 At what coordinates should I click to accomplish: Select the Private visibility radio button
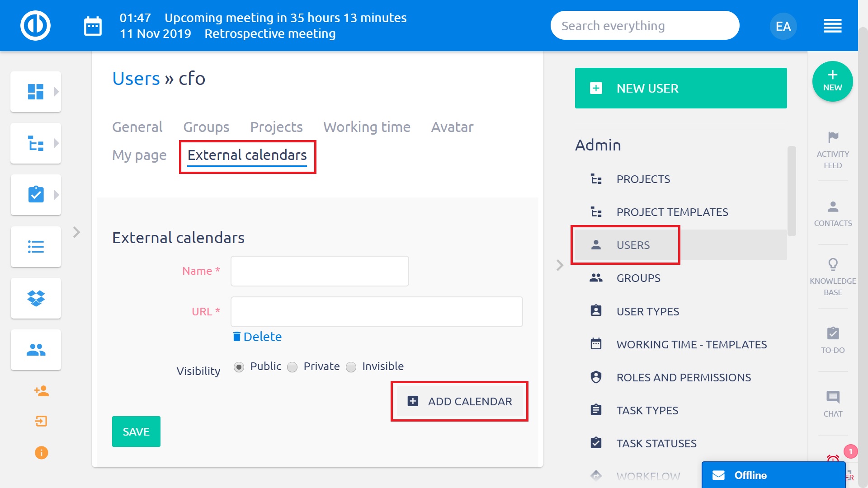pos(292,367)
